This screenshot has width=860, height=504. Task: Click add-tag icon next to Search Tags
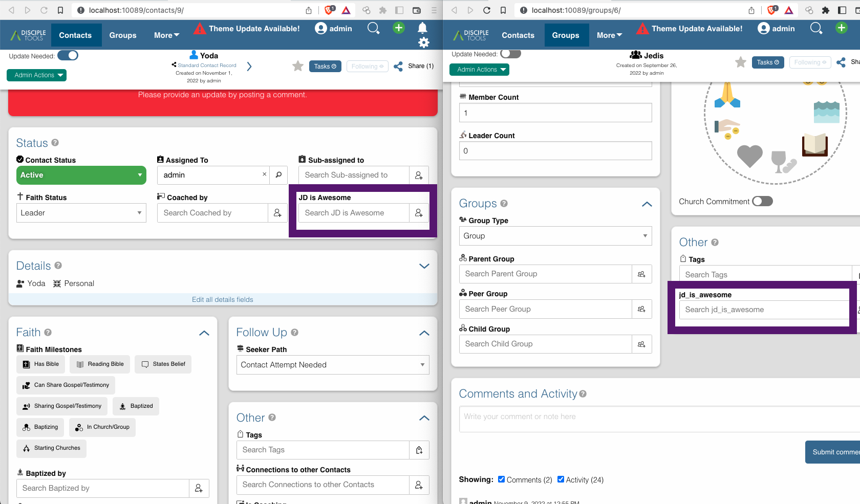419,450
